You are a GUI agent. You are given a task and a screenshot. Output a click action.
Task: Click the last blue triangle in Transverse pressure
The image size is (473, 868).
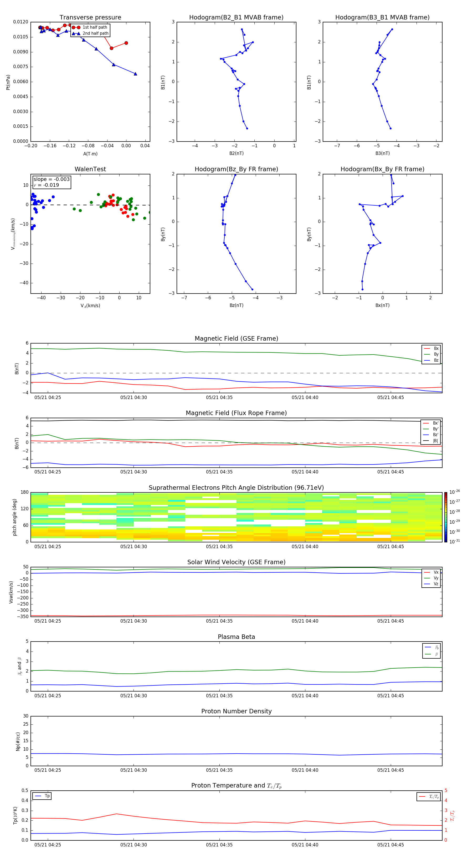click(135, 74)
